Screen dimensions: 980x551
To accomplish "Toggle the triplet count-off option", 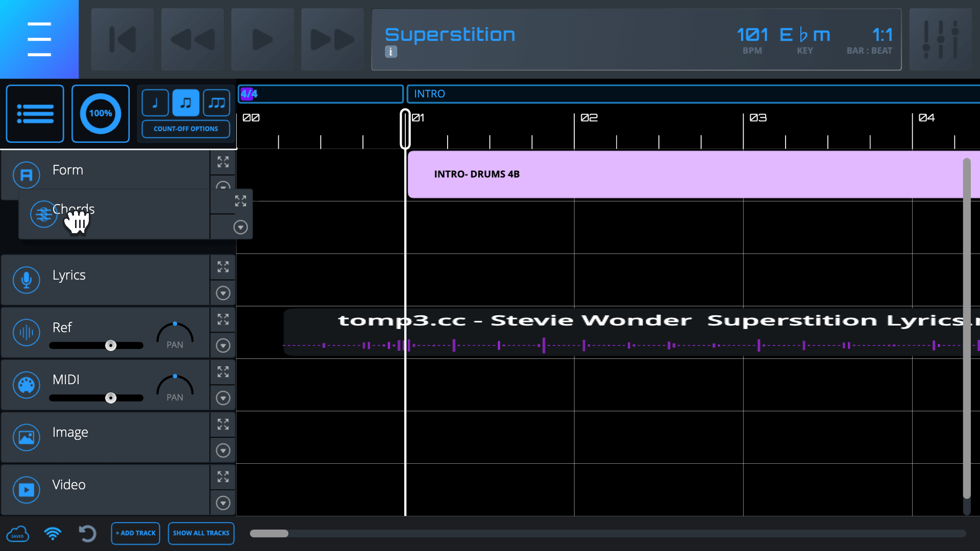I will pos(216,103).
